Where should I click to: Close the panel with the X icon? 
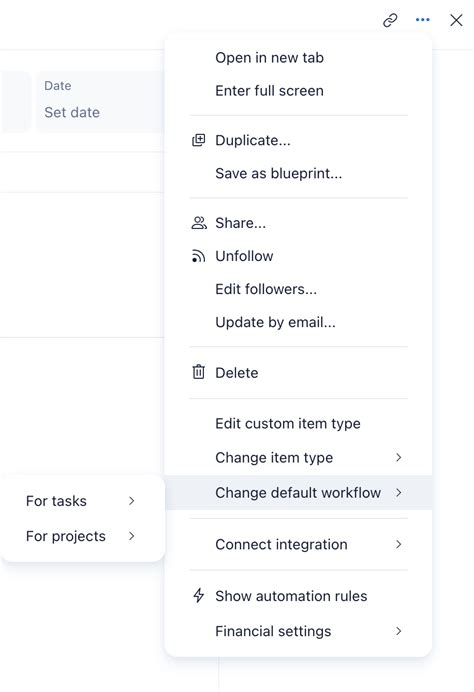(456, 20)
